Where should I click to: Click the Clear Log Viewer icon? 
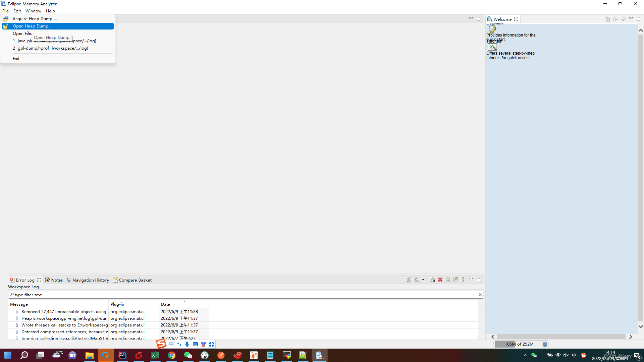pos(432,280)
